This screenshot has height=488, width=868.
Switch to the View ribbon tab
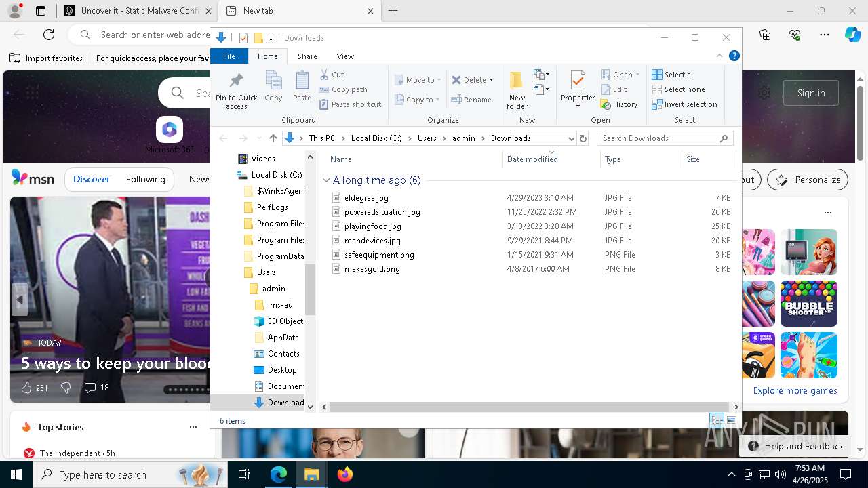[x=345, y=56]
